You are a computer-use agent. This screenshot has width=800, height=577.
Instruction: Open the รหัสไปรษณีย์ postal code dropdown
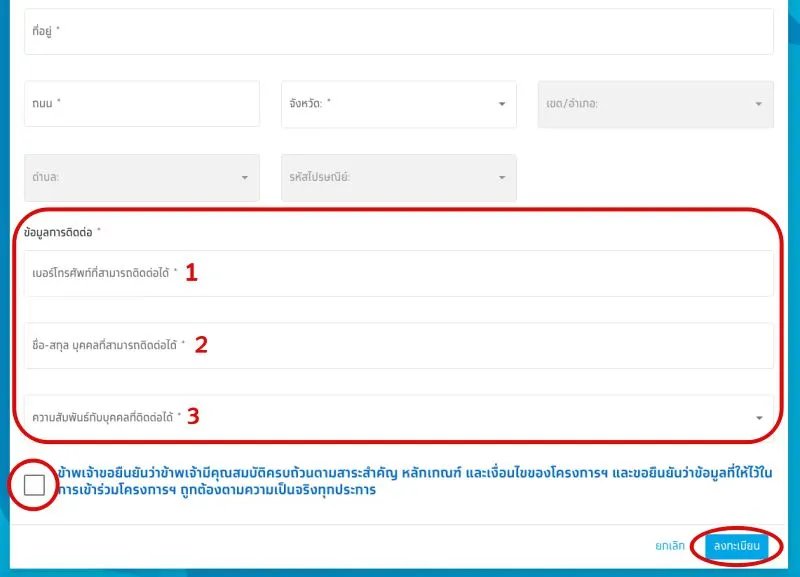pos(398,178)
